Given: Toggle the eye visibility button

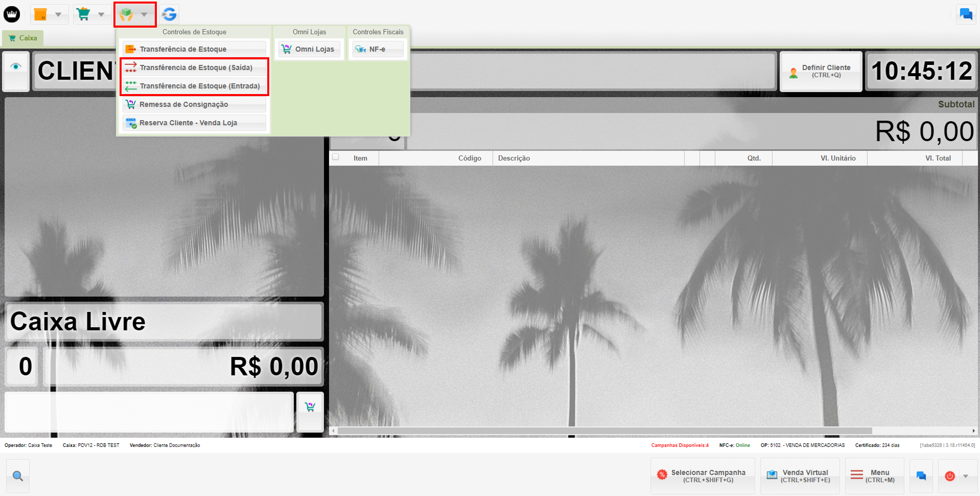Looking at the screenshot, I should click(16, 67).
